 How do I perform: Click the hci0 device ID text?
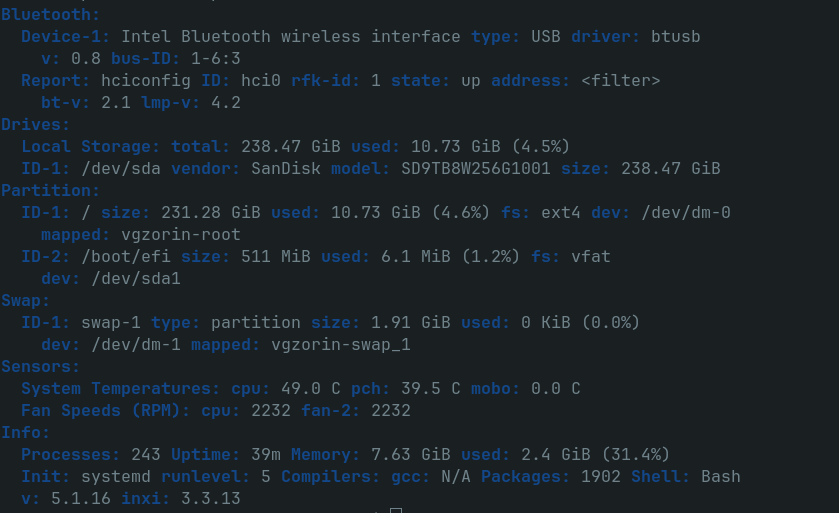(261, 80)
